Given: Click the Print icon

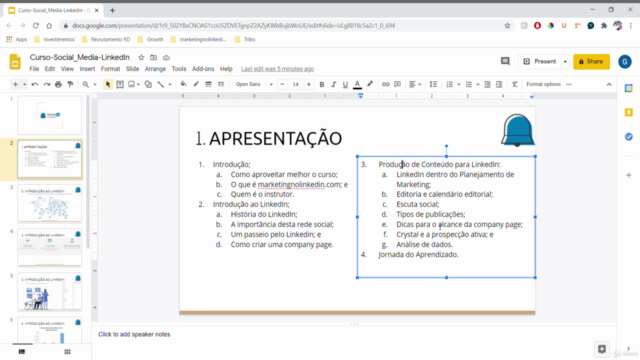Looking at the screenshot, I should (58, 84).
